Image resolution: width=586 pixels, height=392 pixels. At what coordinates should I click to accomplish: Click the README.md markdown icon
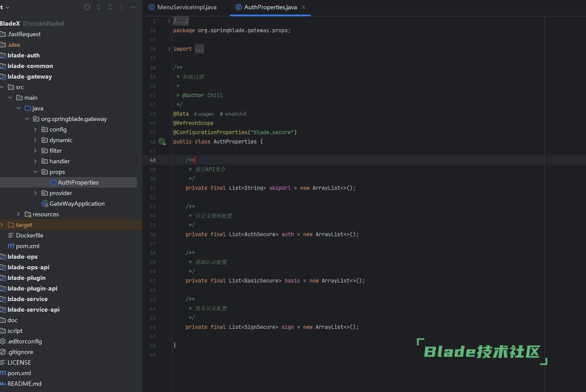point(3,384)
